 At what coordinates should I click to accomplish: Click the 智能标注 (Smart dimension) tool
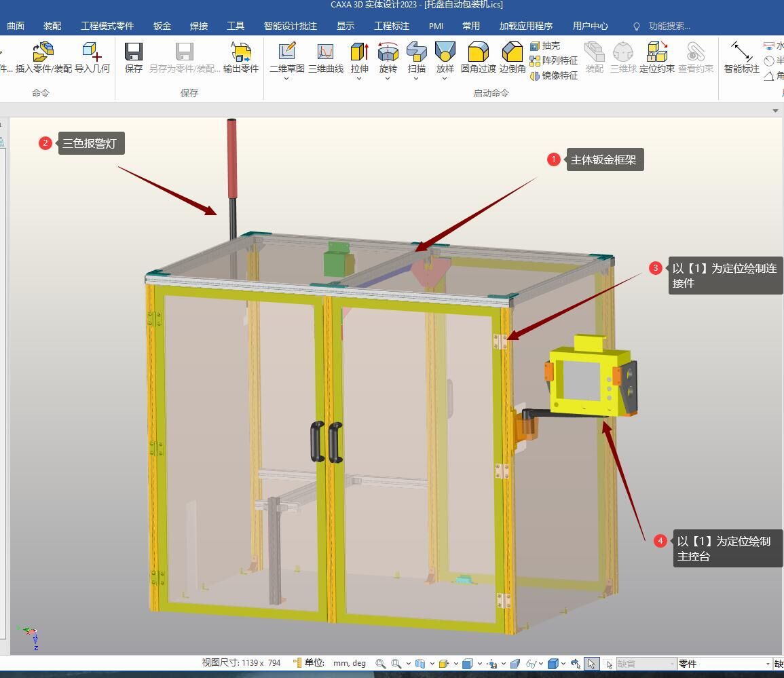[741, 58]
